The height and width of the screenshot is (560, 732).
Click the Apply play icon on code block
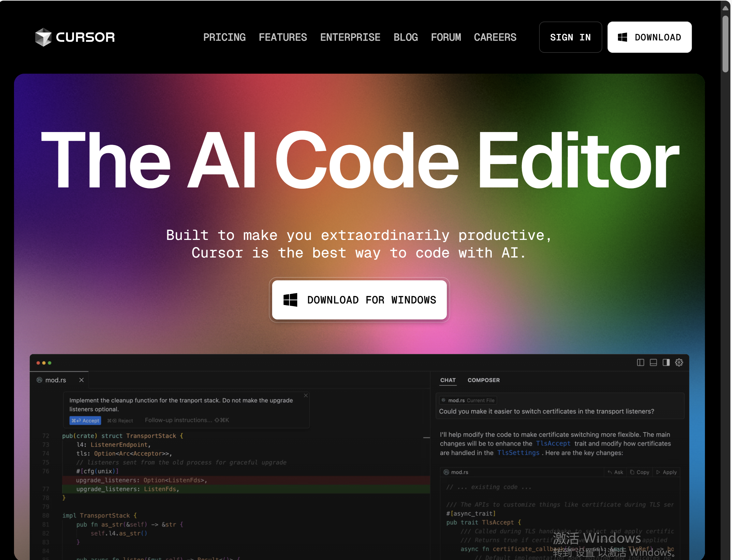pyautogui.click(x=658, y=472)
